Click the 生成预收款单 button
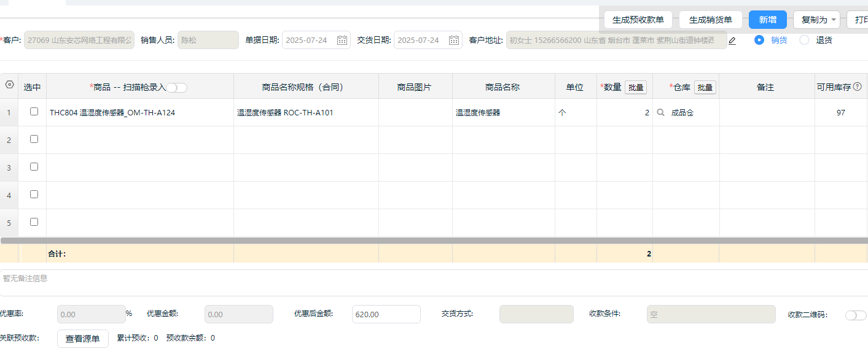Viewport: 868px width, 351px height. pos(638,20)
